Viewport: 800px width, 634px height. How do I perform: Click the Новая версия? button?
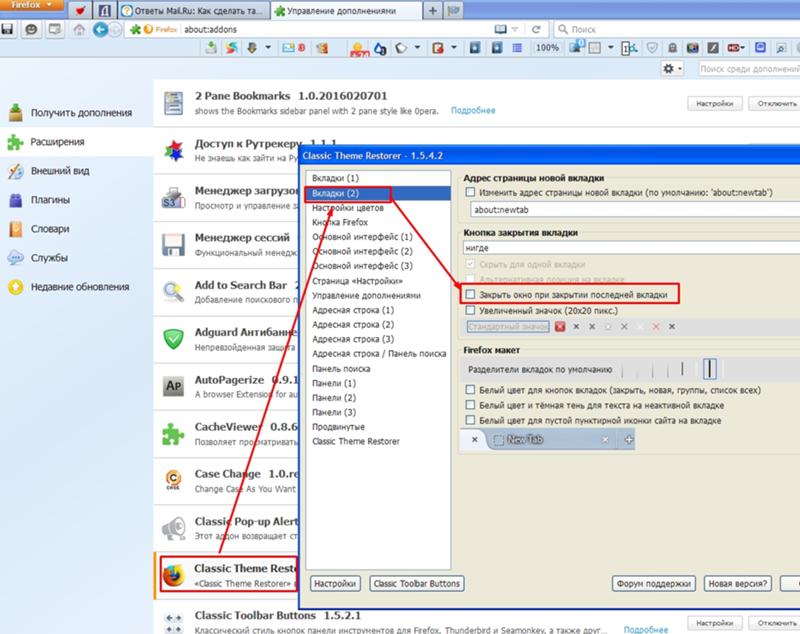tap(738, 584)
